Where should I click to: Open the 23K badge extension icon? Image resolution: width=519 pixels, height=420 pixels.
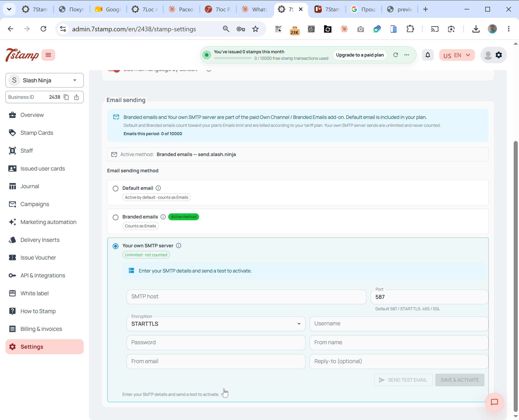tap(295, 30)
